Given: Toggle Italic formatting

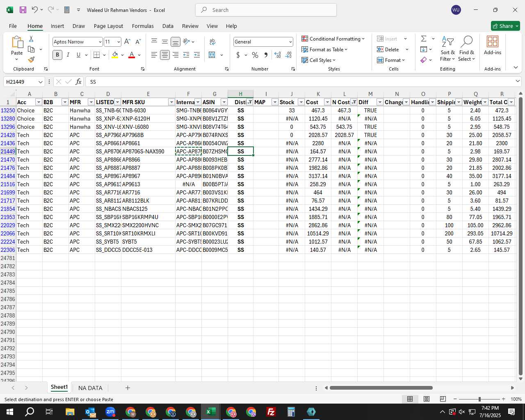Looking at the screenshot, I should tap(68, 55).
